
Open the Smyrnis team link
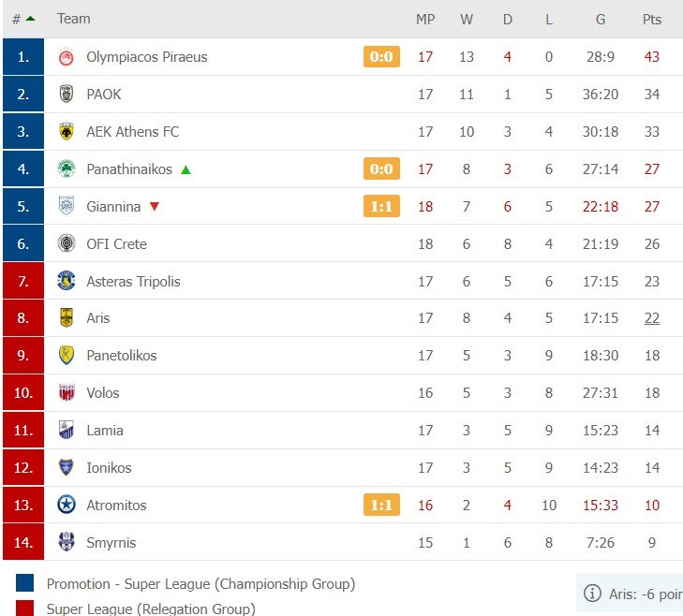point(111,543)
